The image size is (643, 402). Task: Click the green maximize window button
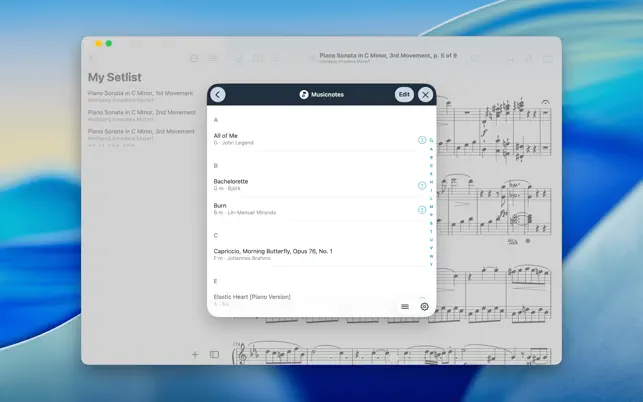click(x=109, y=43)
